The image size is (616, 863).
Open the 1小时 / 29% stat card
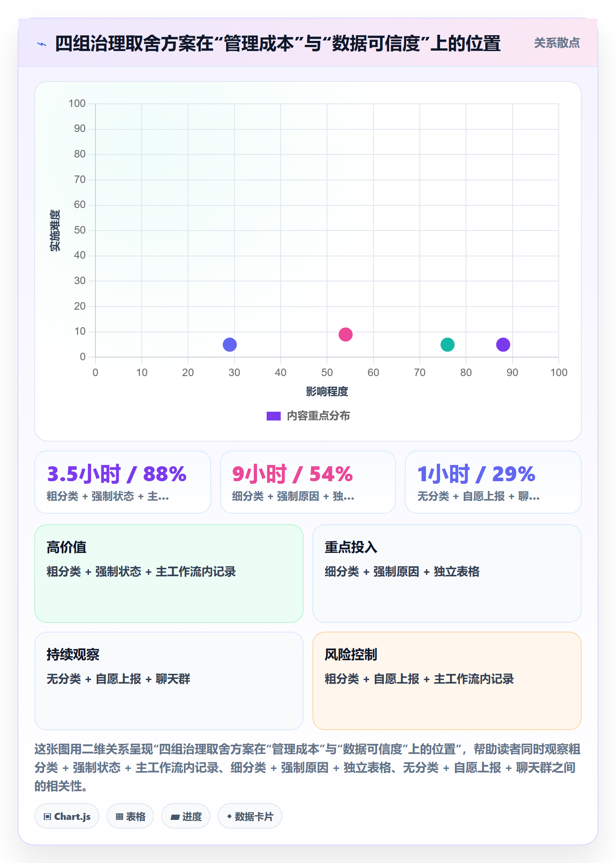coord(493,482)
